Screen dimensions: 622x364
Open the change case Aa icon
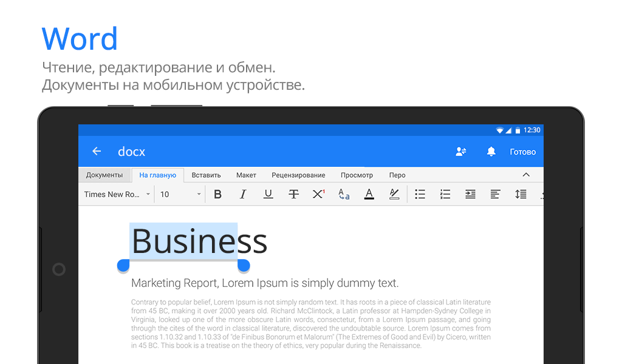(x=344, y=194)
